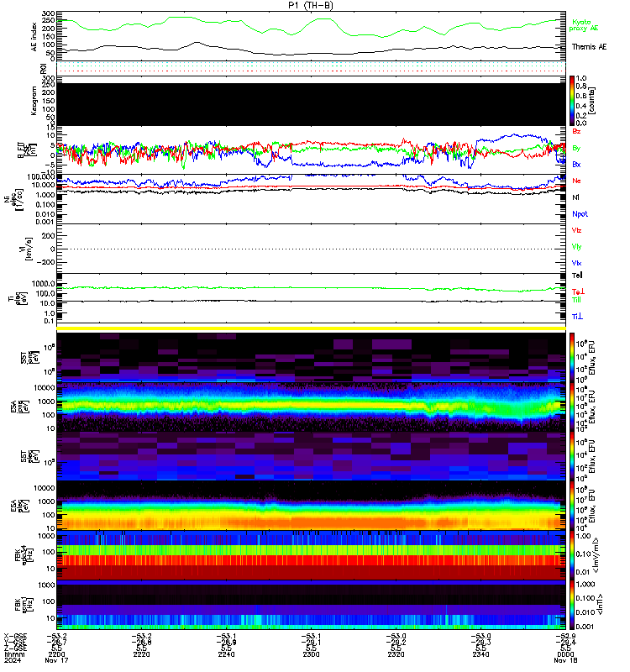Click the red Viz velocity legend label
630x672 pixels.
pos(576,230)
